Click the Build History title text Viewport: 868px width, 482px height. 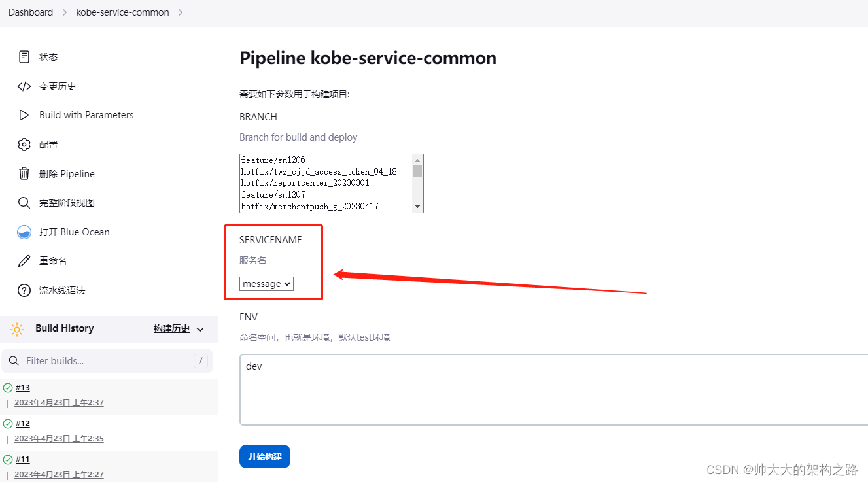click(64, 328)
